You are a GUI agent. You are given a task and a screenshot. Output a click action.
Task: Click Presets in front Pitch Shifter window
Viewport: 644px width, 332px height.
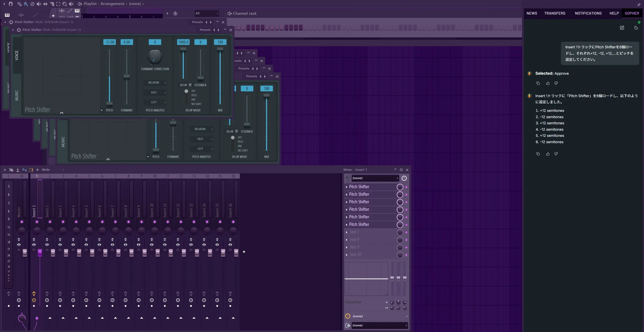(x=205, y=30)
